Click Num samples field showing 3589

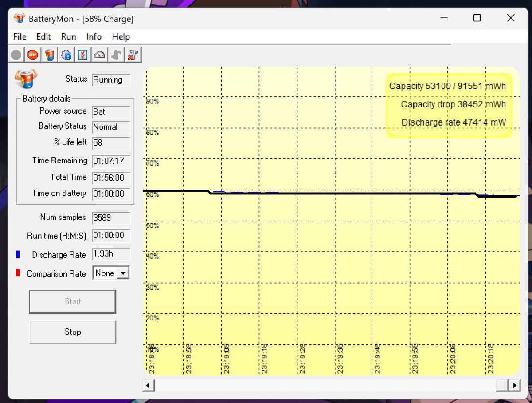click(x=111, y=218)
